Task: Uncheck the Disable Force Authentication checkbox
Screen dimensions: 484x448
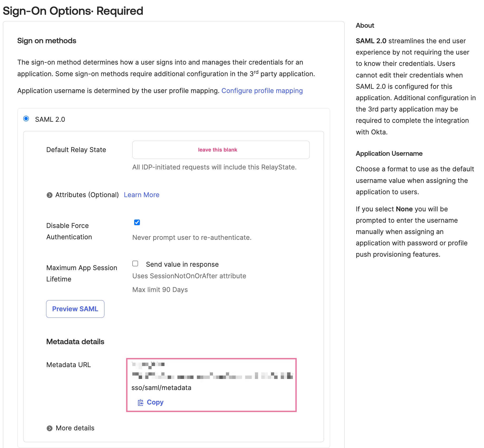Action: (137, 222)
